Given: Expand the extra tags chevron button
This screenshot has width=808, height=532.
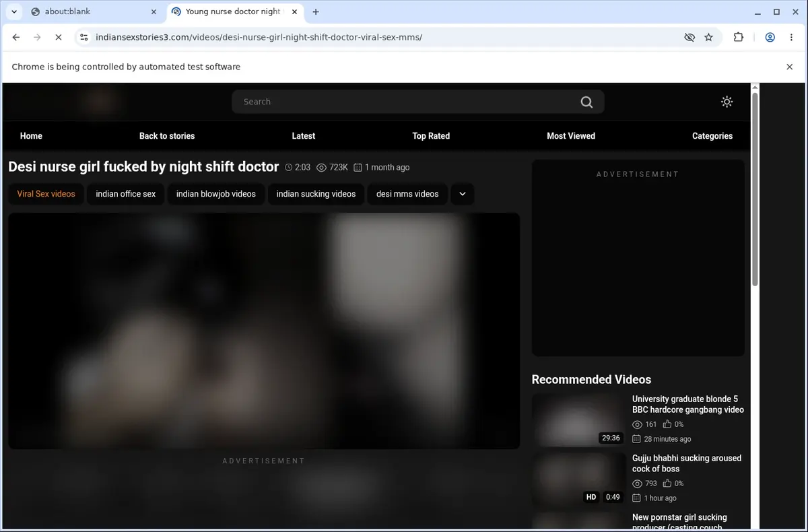Looking at the screenshot, I should 463,194.
